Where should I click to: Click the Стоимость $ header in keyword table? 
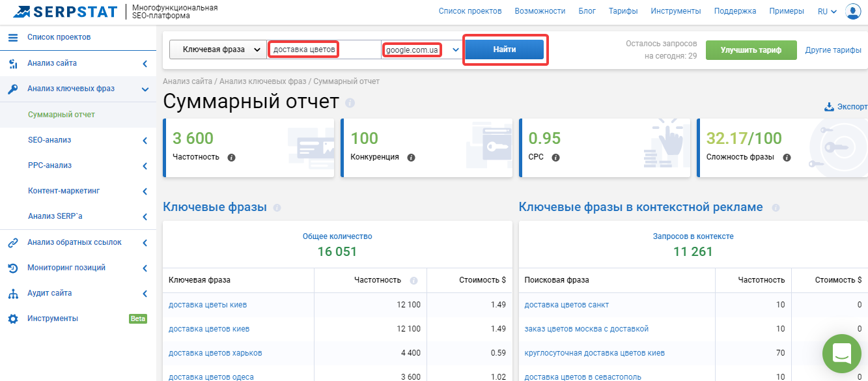[483, 280]
